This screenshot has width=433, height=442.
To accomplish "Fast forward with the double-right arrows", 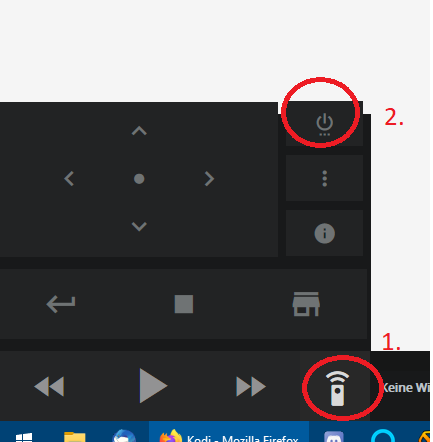I will coord(251,386).
